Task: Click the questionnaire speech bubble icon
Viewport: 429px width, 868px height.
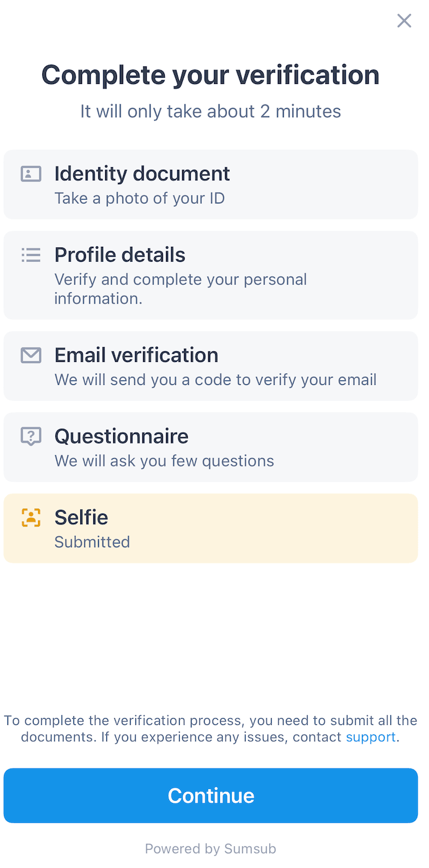Action: point(30,436)
